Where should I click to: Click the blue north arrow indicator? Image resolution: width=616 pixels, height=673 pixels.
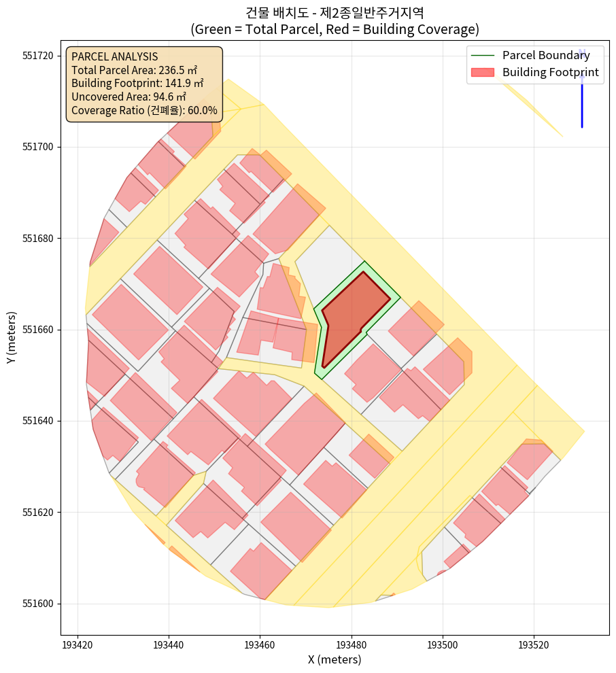[582, 95]
